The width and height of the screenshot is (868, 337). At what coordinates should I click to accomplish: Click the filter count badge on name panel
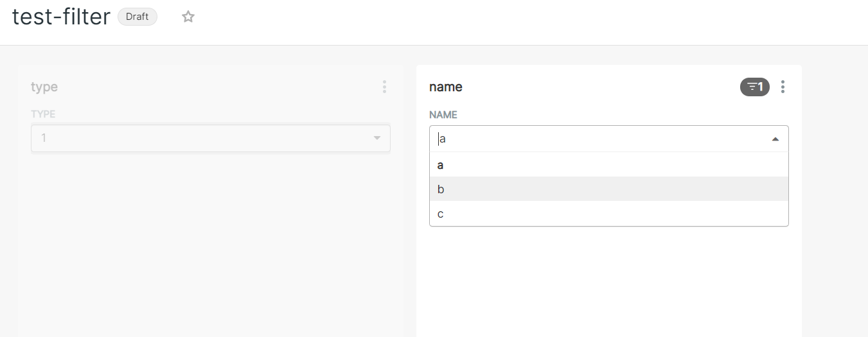pyautogui.click(x=755, y=87)
